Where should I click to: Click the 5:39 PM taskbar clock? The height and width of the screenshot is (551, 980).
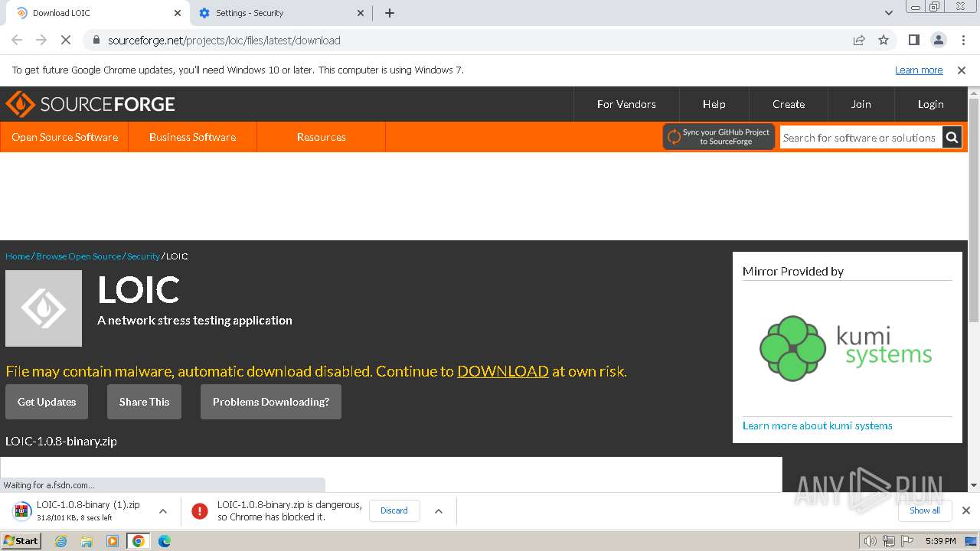(940, 541)
